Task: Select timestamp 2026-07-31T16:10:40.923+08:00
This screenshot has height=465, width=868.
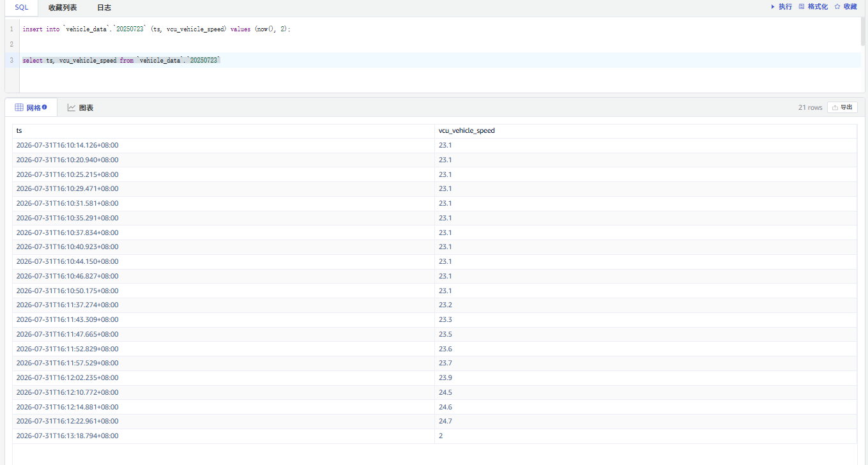Action: (x=67, y=247)
